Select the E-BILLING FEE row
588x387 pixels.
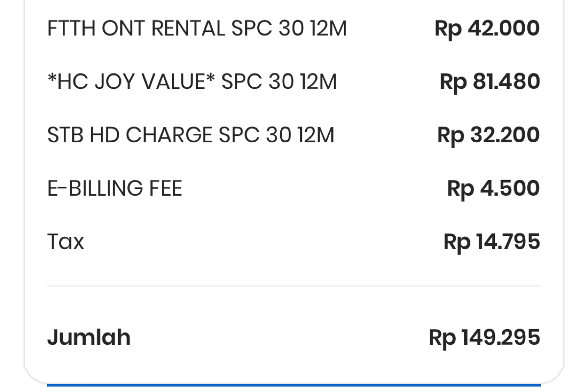(114, 188)
